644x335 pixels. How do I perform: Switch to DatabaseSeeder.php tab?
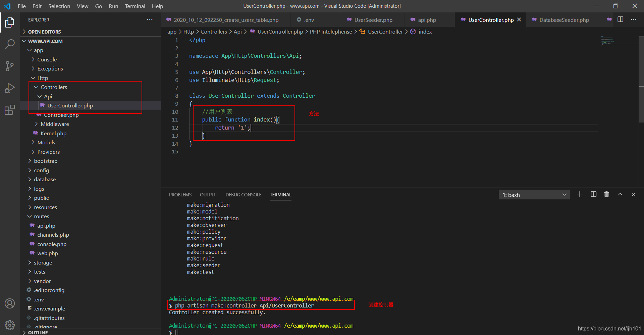click(x=564, y=20)
